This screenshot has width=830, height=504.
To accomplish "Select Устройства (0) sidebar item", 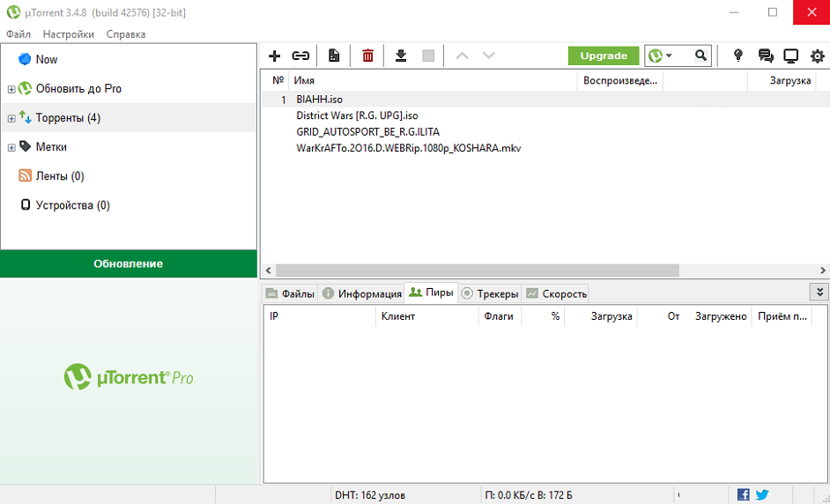I will coord(73,205).
